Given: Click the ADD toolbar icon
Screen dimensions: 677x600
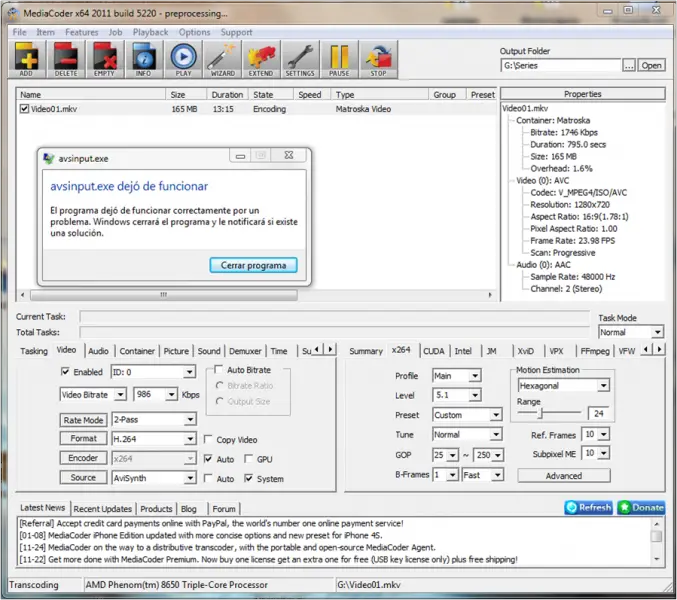Looking at the screenshot, I should coord(26,59).
